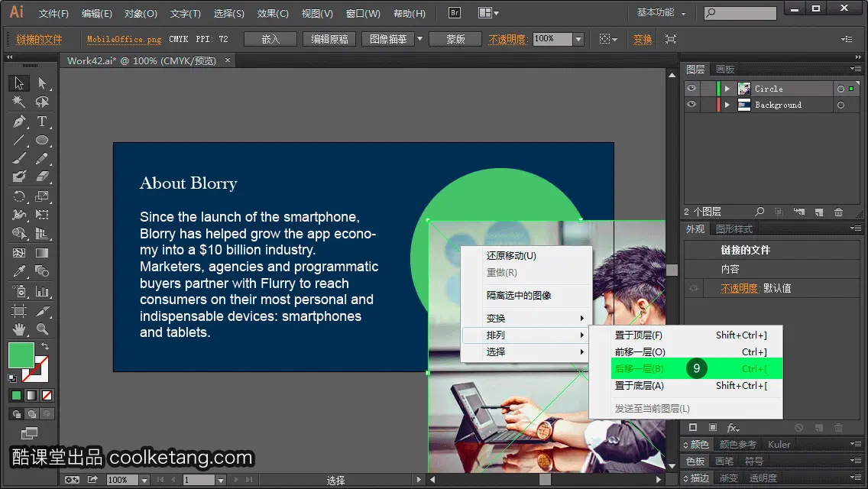Select the Eraser tool
The height and width of the screenshot is (489, 868).
42,176
